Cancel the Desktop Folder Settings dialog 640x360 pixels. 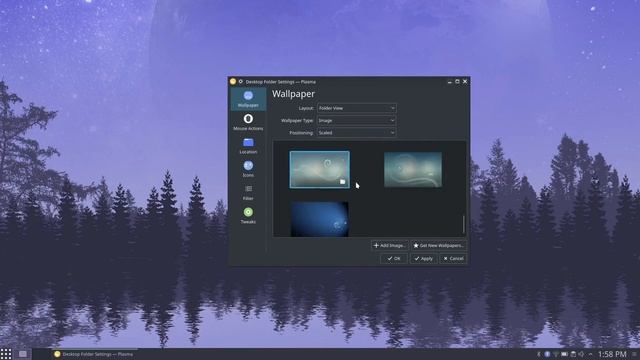(x=453, y=258)
